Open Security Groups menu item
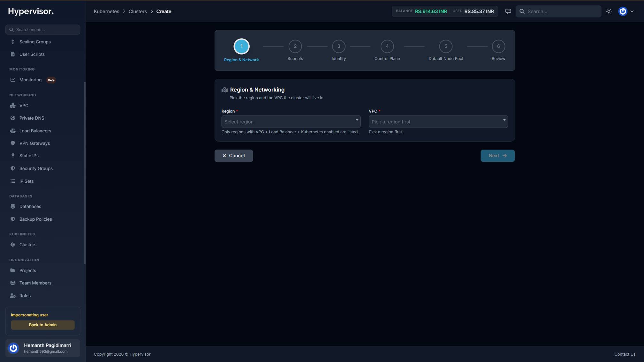Viewport: 644px width, 362px height. click(43, 168)
